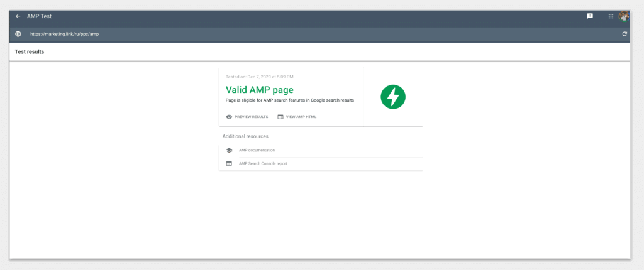Click the profile avatar picture
Screen dimensions: 644x270
click(x=624, y=16)
